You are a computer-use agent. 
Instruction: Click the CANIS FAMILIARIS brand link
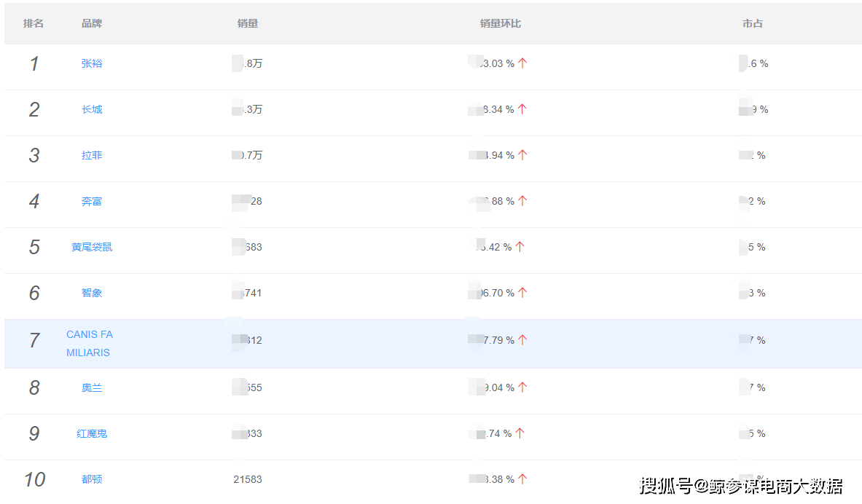coord(90,343)
